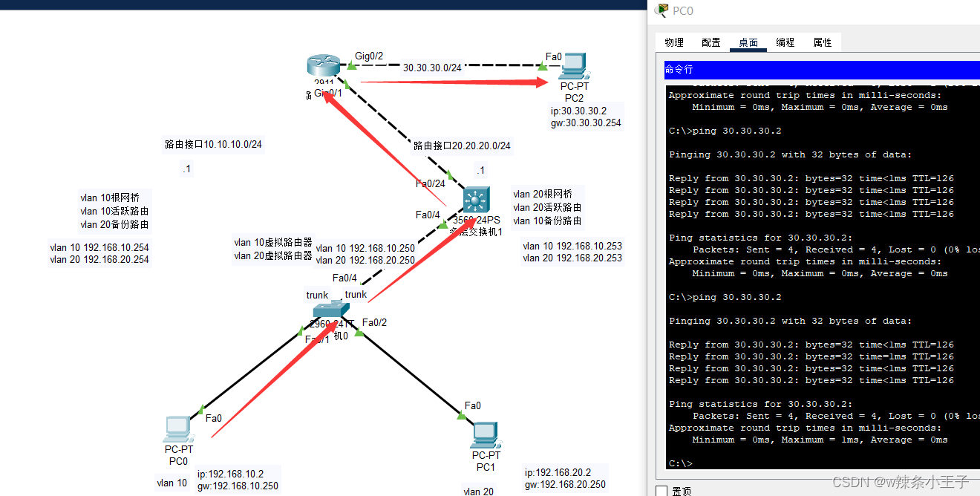980x496 pixels.
Task: Select the vlan 20根网桥 note
Action: point(542,195)
